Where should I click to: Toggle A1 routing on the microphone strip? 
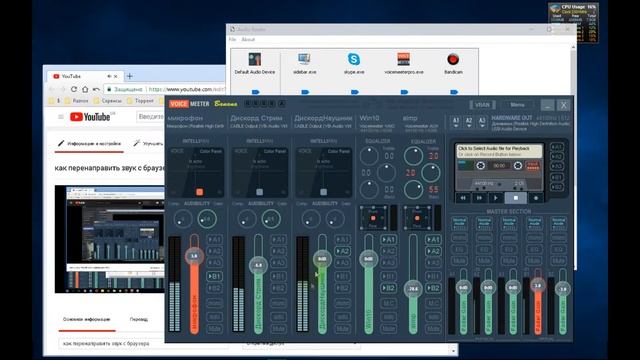tap(214, 240)
